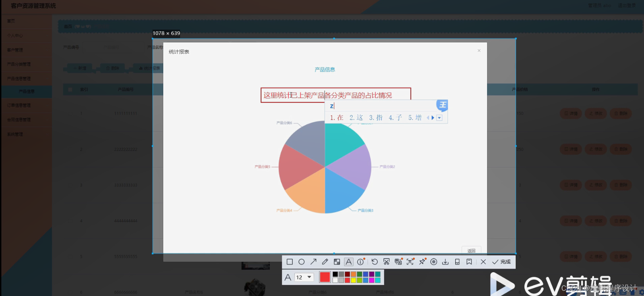Go to previous IME candidate page
The width and height of the screenshot is (644, 296).
click(428, 117)
